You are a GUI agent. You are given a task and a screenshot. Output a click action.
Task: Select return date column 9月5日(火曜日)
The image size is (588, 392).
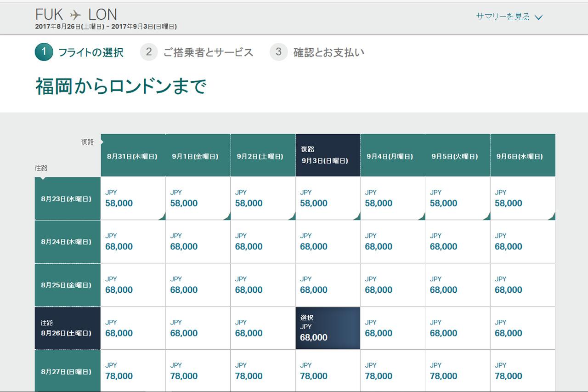458,155
